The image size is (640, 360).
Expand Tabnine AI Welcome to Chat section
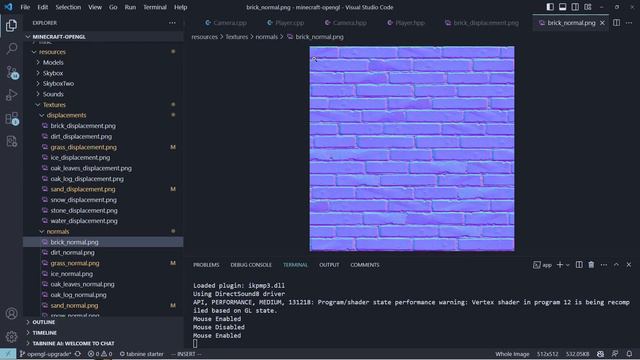point(103,343)
